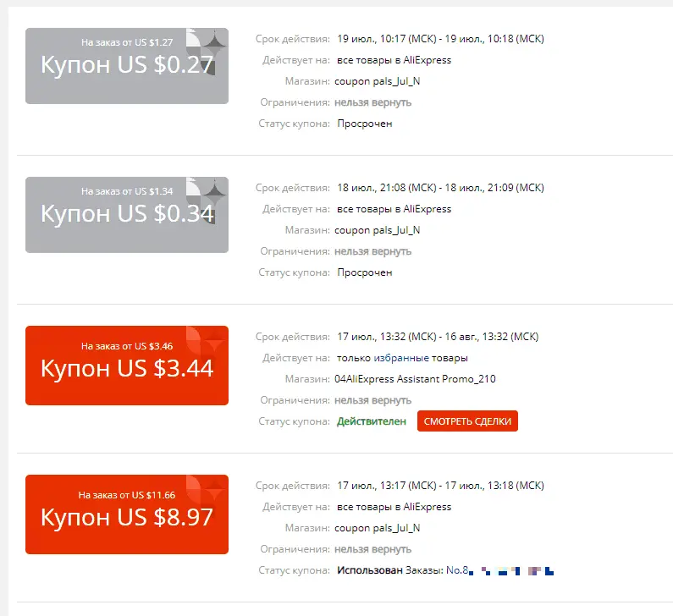The width and height of the screenshot is (673, 616).
Task: Click the Использован status text
Action: point(370,570)
